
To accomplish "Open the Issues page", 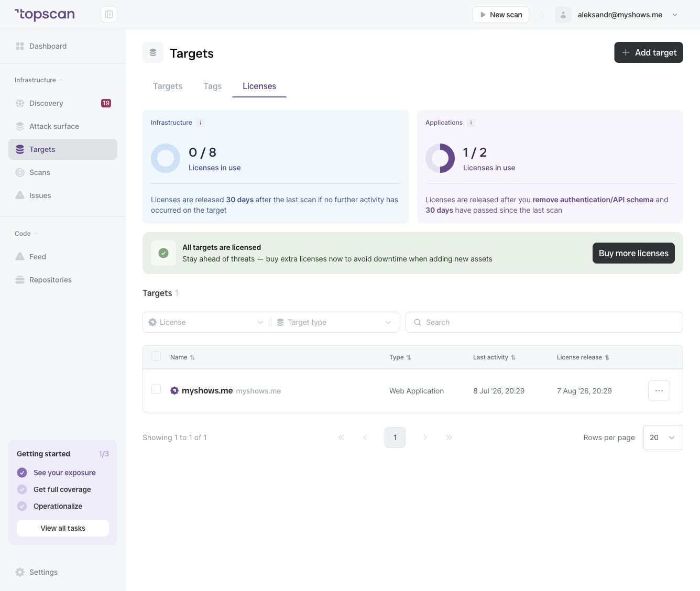I will pyautogui.click(x=63, y=195).
